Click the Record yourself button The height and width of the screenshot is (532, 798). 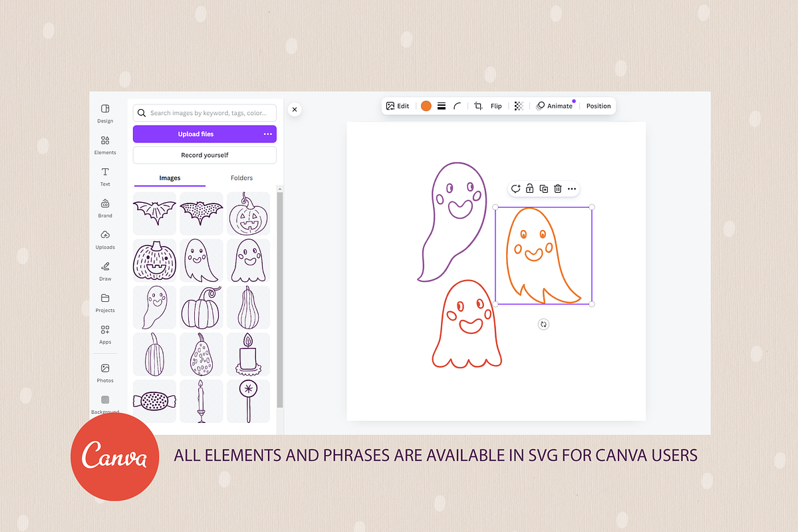205,155
